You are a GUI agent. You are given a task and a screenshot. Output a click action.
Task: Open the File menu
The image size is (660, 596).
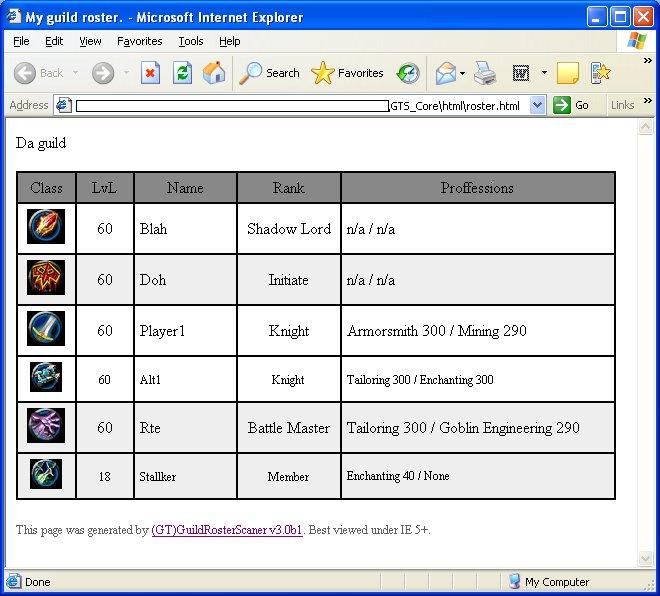point(21,41)
